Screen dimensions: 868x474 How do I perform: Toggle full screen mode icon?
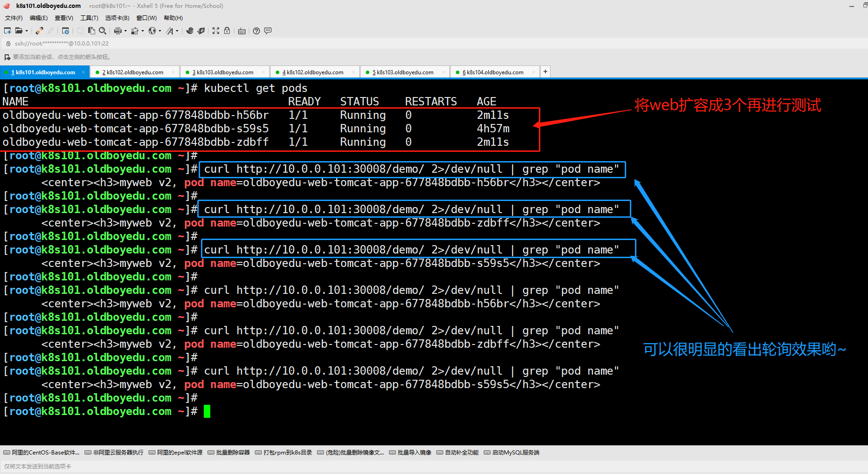[x=216, y=31]
